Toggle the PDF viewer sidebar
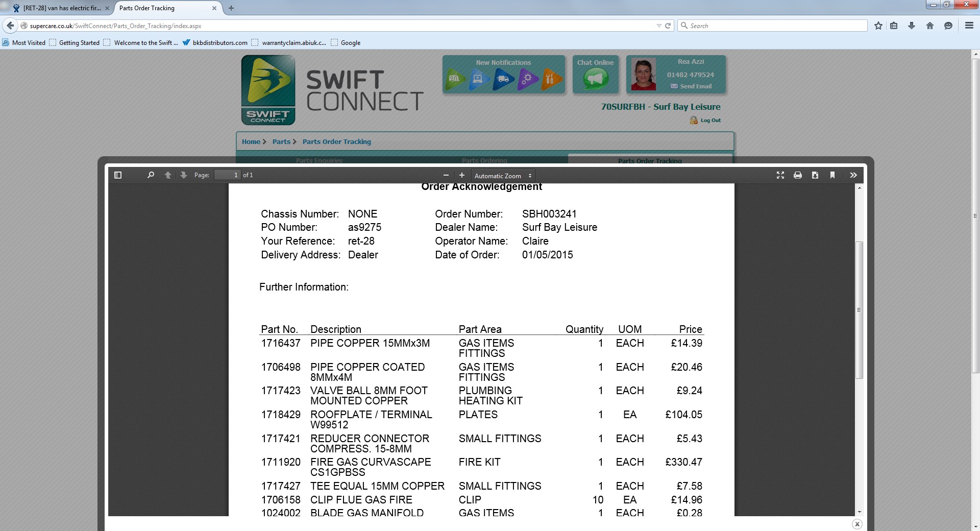Viewport: 980px width, 531px height. (118, 175)
